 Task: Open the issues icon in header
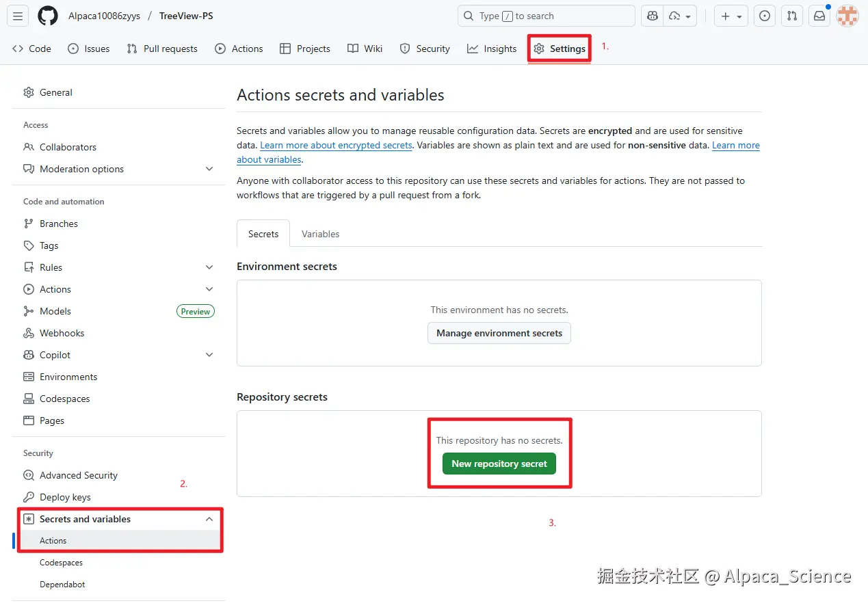coord(765,16)
